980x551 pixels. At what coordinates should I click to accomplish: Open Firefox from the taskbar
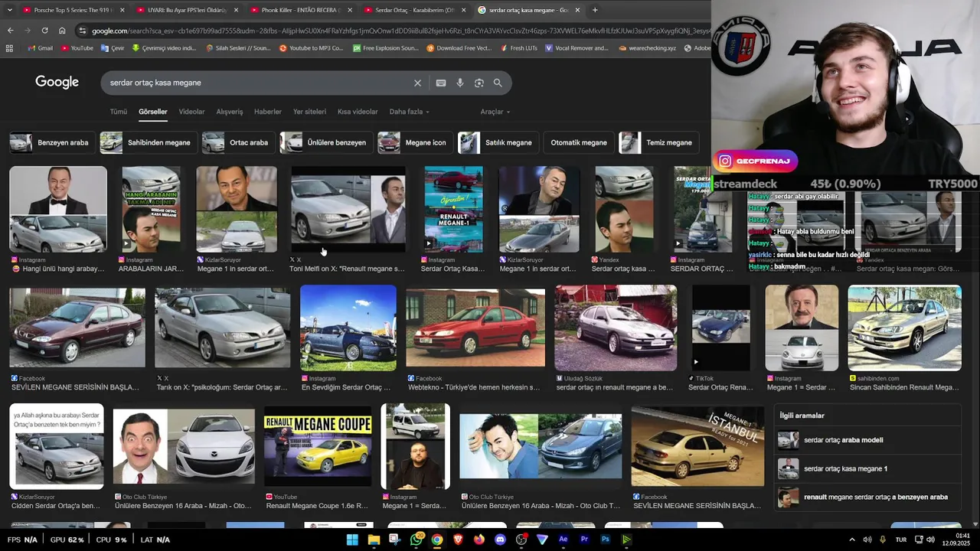coord(479,540)
